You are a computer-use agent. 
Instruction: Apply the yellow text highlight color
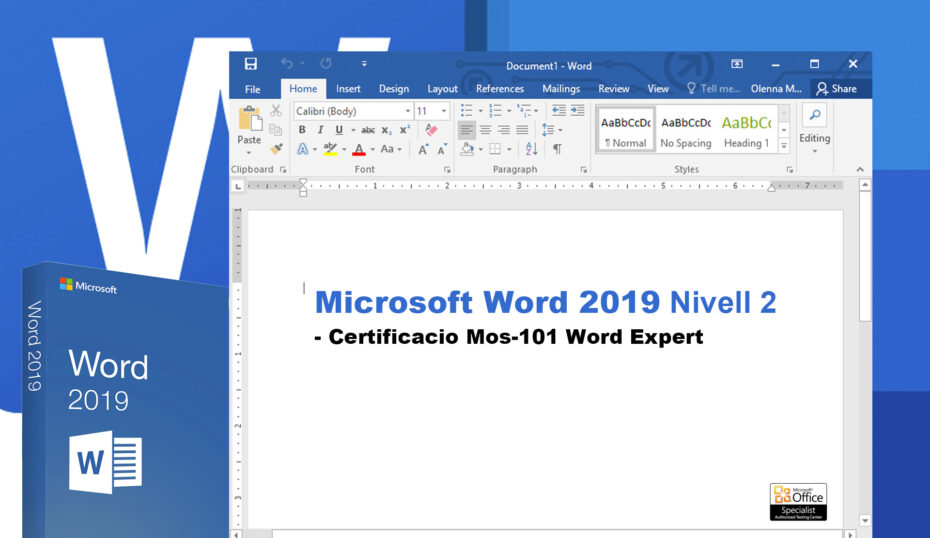(x=330, y=149)
